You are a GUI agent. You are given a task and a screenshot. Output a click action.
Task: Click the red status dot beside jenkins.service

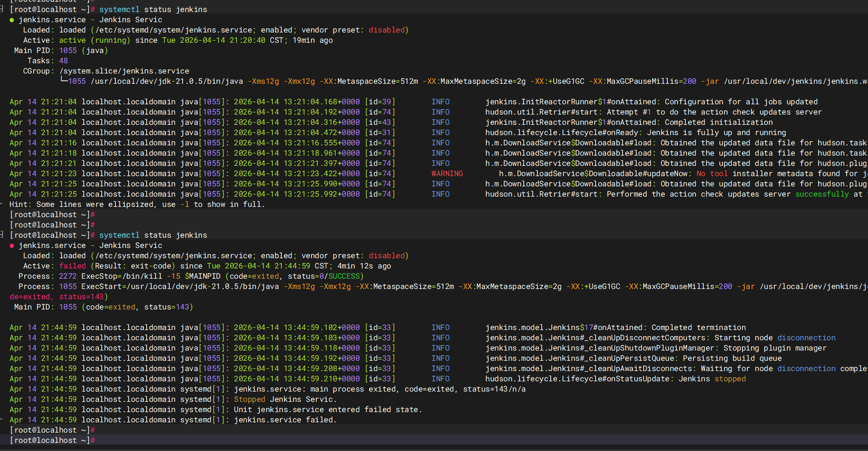[x=12, y=246]
